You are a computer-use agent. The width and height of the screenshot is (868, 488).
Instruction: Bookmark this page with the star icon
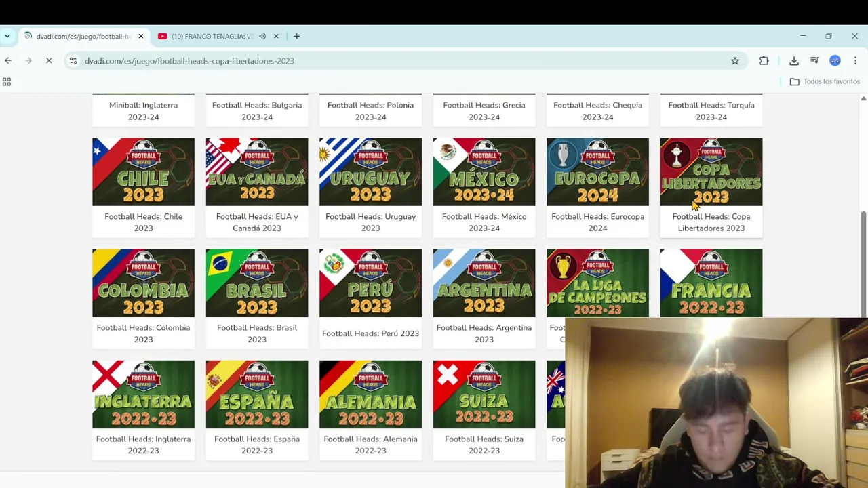click(x=735, y=61)
